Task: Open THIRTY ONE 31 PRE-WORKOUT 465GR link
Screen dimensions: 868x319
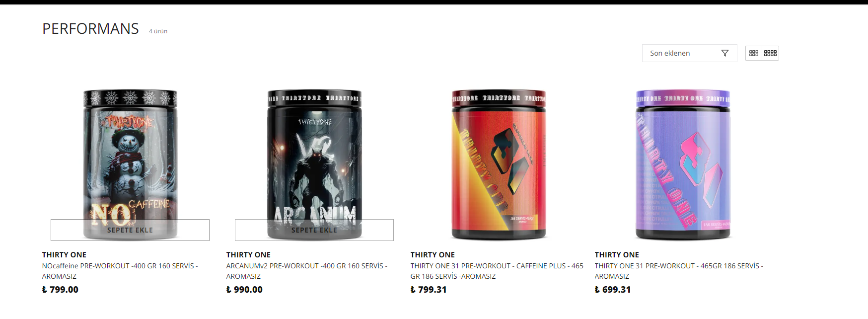Action: coord(679,271)
